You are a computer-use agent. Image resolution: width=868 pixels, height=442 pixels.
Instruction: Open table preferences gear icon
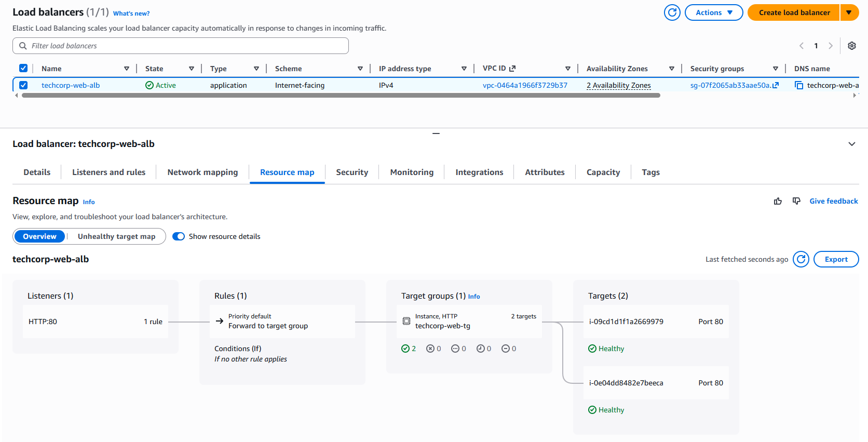click(851, 46)
